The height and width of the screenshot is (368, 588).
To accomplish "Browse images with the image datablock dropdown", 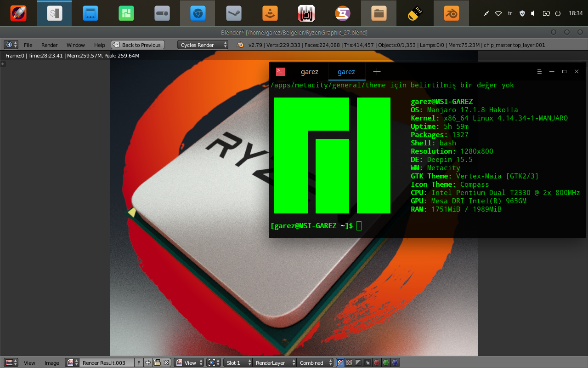I will [72, 362].
